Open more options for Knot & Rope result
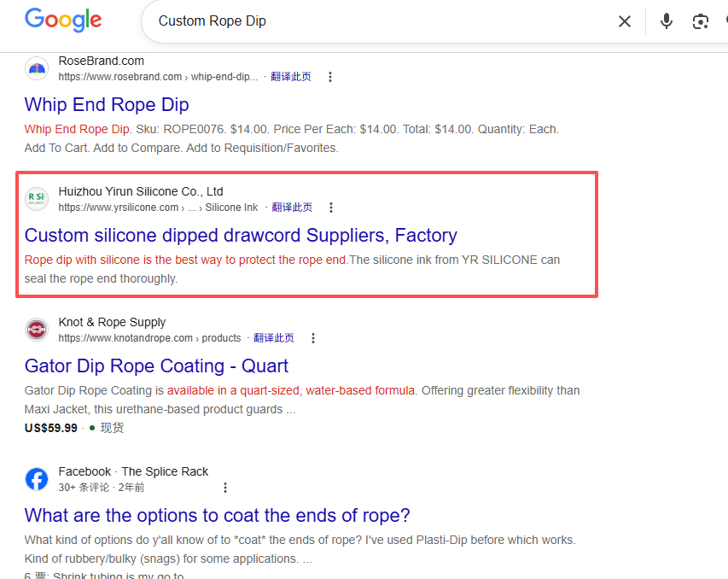Image resolution: width=728 pixels, height=579 pixels. click(313, 338)
